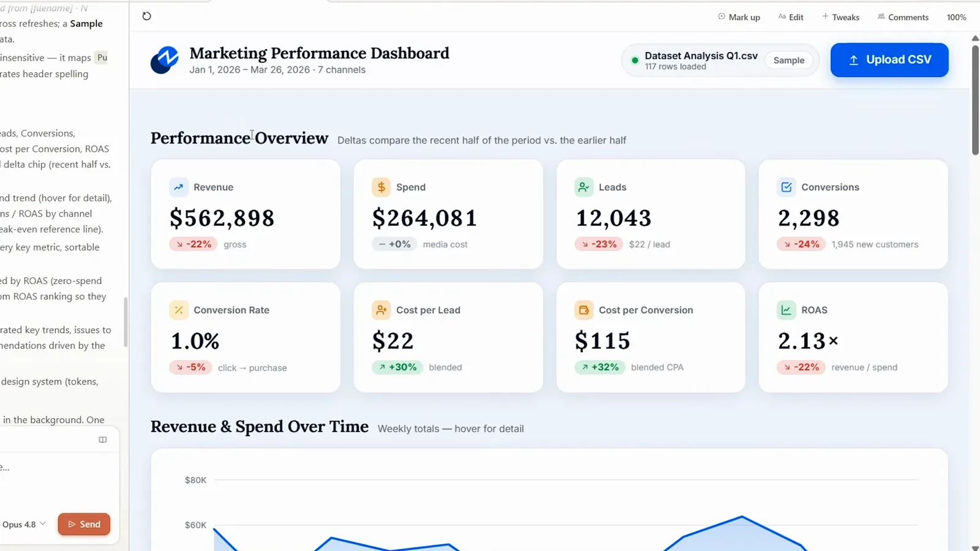
Task: Click the Conversions card checkbox icon
Action: pos(786,187)
